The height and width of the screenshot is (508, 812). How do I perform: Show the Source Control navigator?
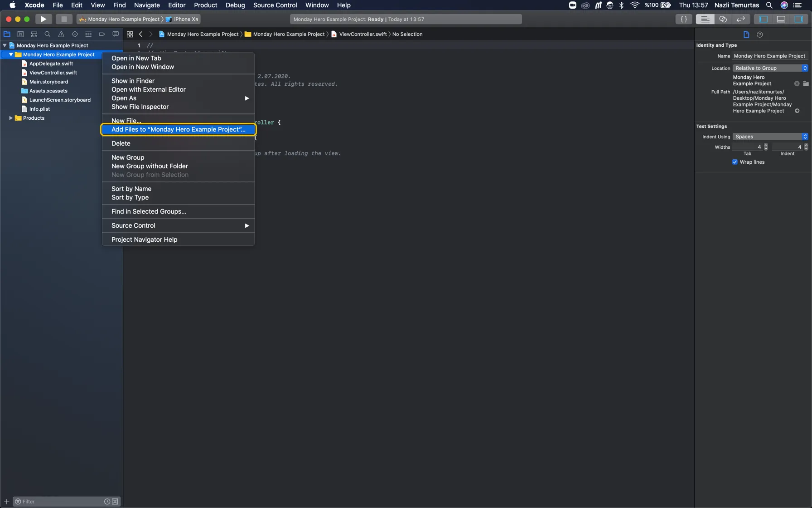coord(20,34)
